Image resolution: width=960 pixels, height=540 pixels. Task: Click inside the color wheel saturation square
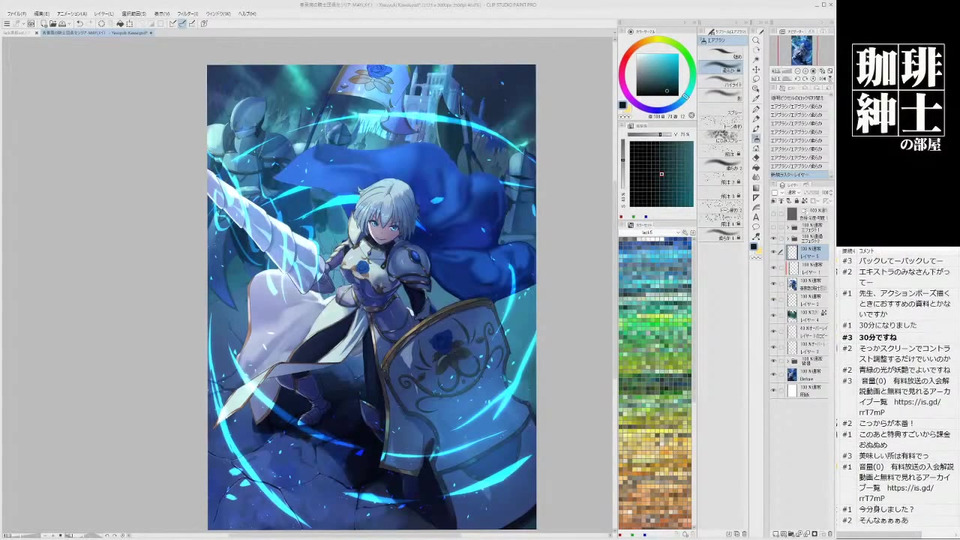point(657,74)
